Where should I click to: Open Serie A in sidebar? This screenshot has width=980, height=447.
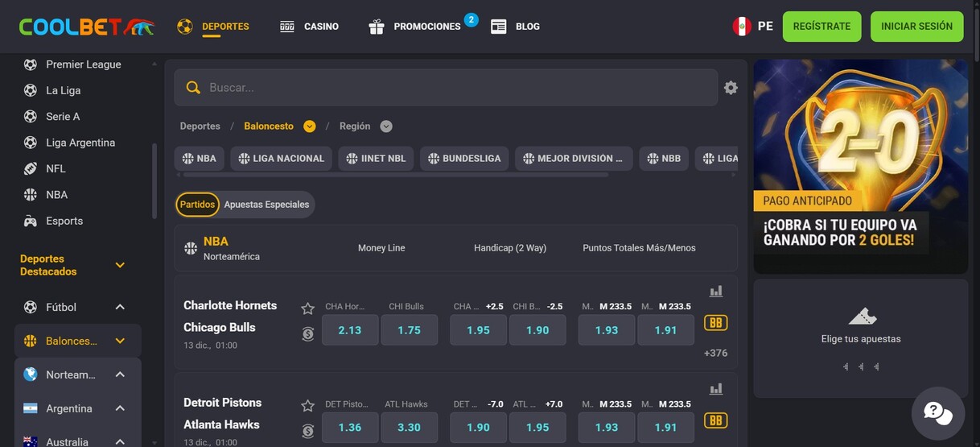[63, 117]
